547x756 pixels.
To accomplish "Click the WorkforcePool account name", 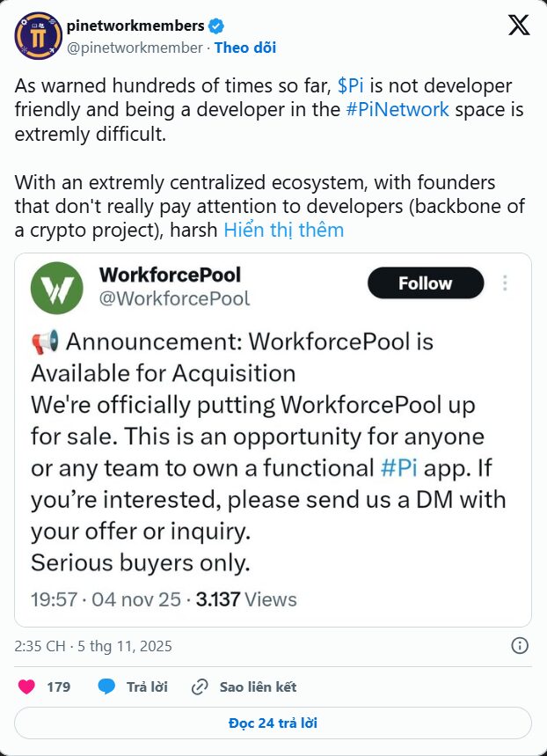I will click(x=171, y=275).
